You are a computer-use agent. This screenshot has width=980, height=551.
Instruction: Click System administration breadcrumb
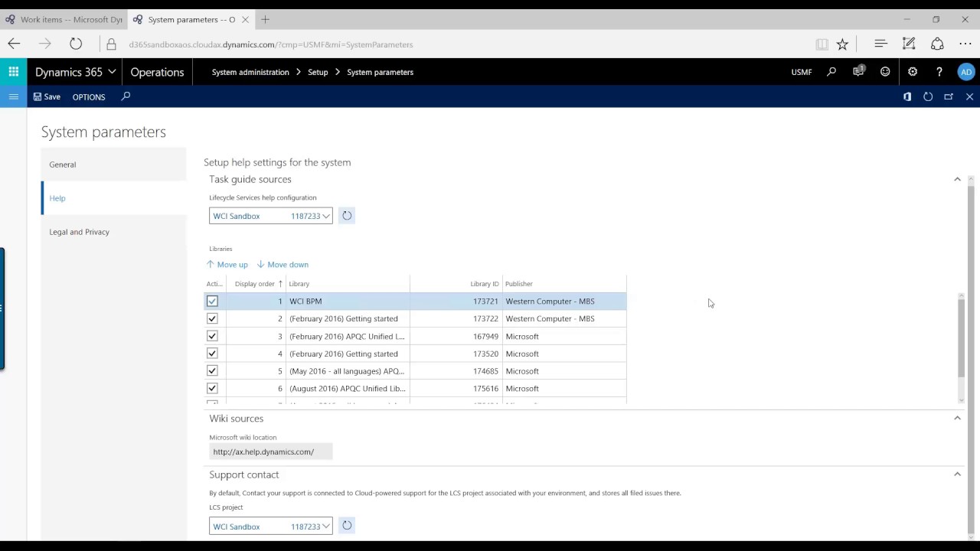(x=250, y=72)
